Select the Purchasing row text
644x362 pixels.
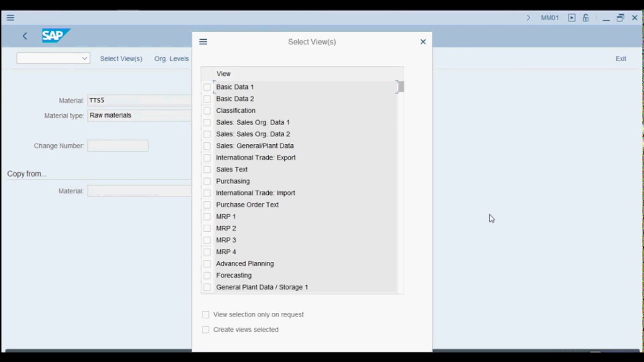point(233,181)
